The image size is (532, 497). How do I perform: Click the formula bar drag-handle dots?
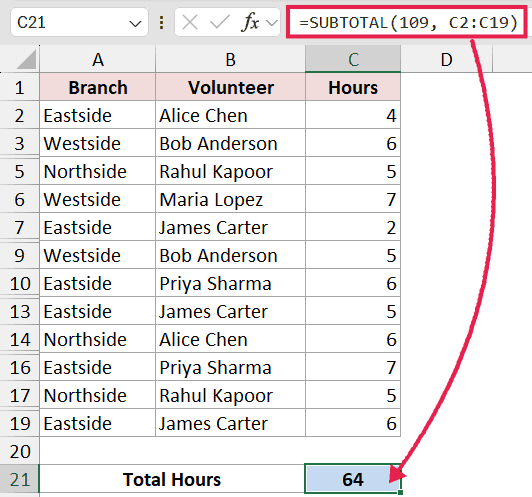pos(162,23)
